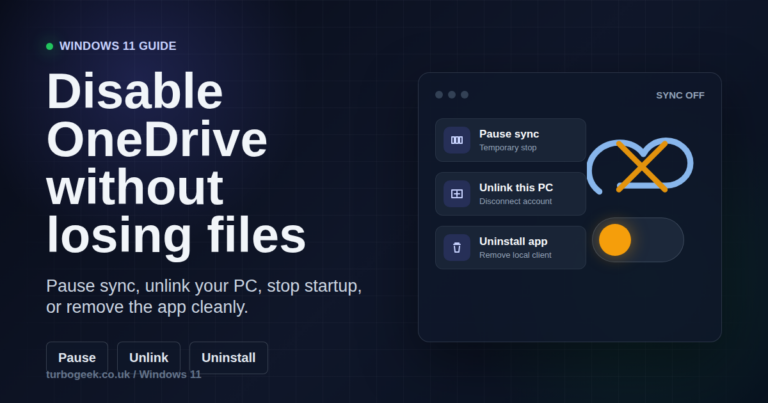Click the Uninstall app trash icon
768x403 pixels.
(456, 248)
